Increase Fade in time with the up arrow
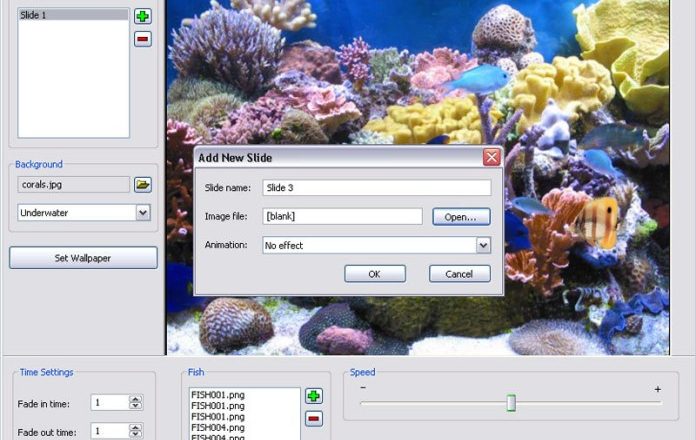696x440 pixels. point(136,398)
